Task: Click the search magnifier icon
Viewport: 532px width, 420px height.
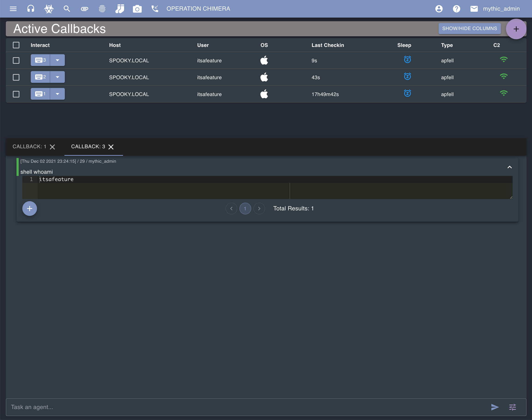Action: point(66,9)
